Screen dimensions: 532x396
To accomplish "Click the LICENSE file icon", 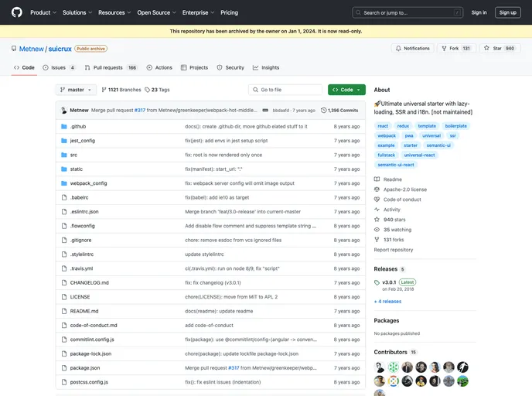I will click(63, 297).
